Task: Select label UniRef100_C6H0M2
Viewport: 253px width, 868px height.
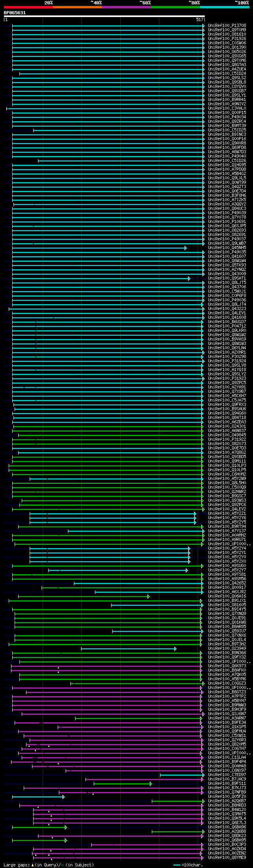Action: (227, 474)
